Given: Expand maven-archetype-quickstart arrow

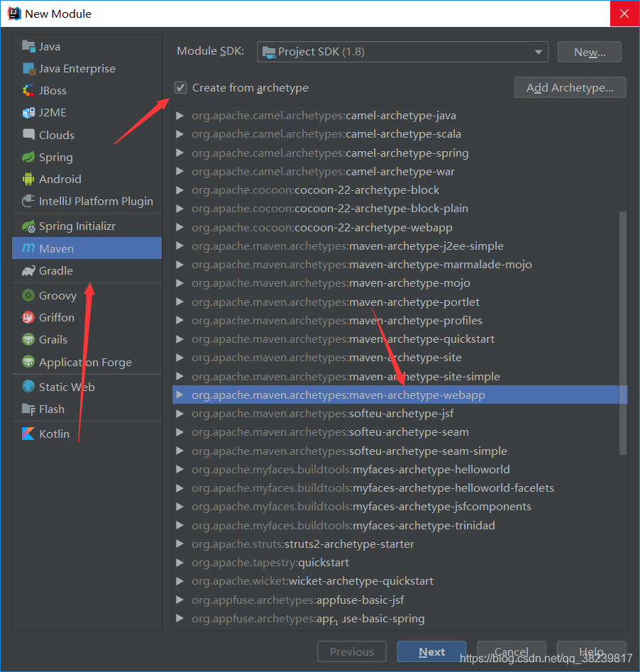Looking at the screenshot, I should pos(180,339).
